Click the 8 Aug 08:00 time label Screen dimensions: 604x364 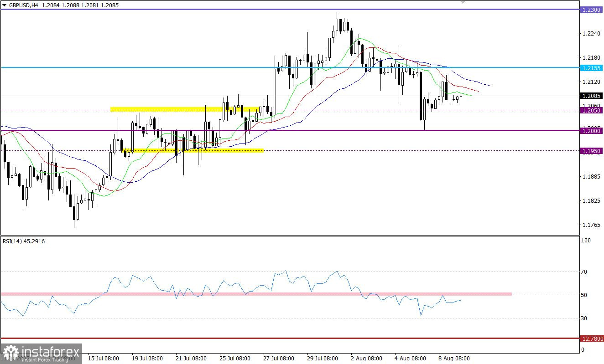[x=454, y=359]
